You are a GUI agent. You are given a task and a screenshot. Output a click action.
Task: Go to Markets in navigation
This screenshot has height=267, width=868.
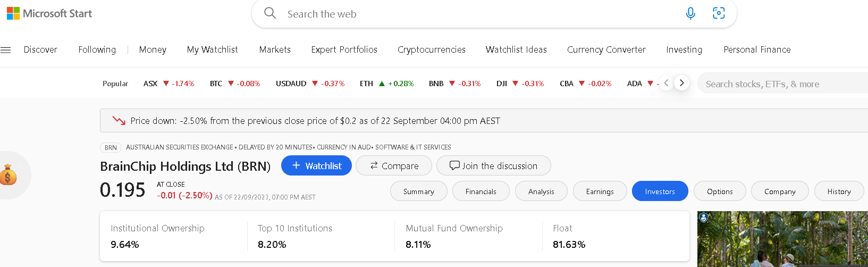tap(275, 49)
